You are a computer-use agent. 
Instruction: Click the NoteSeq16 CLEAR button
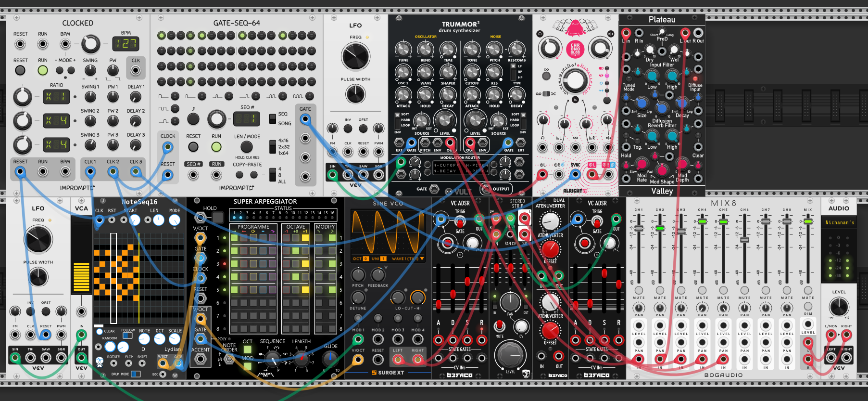[100, 331]
